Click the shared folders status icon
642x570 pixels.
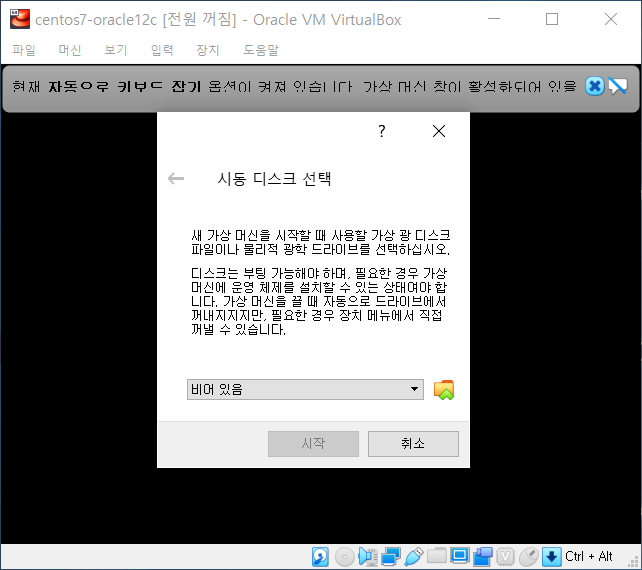point(437,556)
